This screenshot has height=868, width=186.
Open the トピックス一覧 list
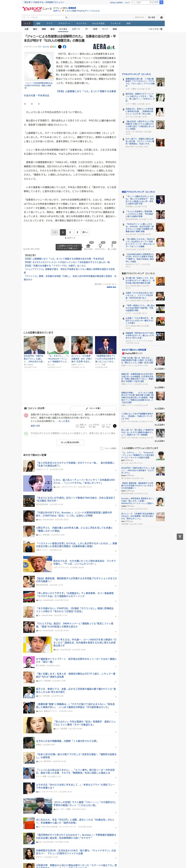(155, 29)
